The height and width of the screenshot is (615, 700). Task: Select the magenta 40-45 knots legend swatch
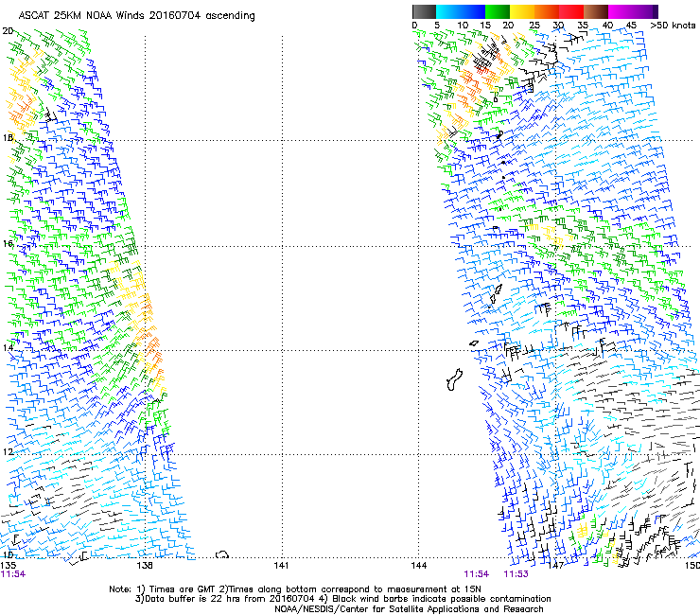pos(621,11)
